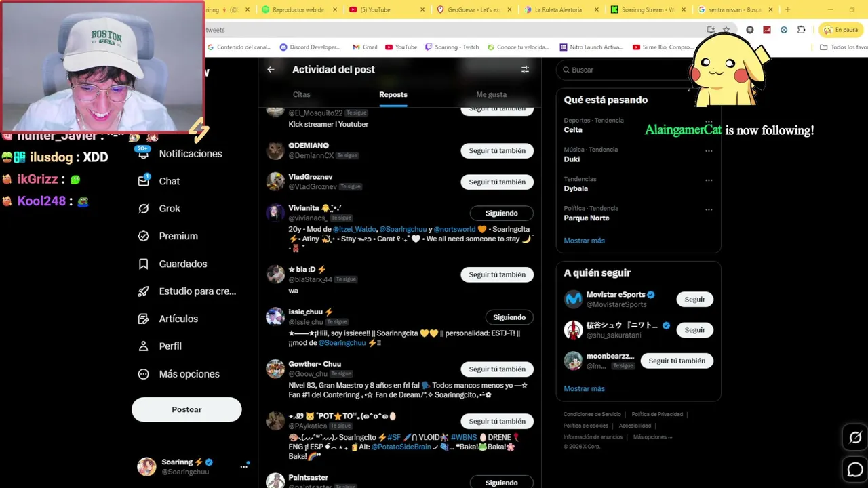Bookmark this page with the star icon

pyautogui.click(x=726, y=30)
